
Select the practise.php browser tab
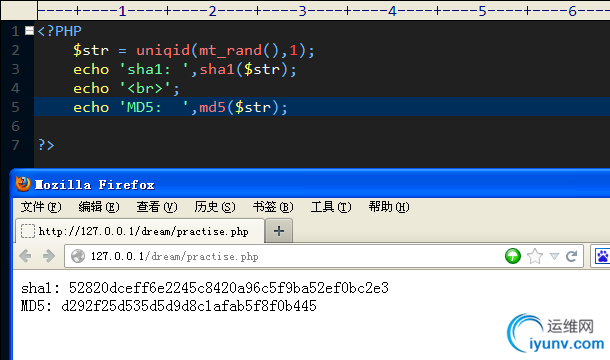[x=140, y=231]
